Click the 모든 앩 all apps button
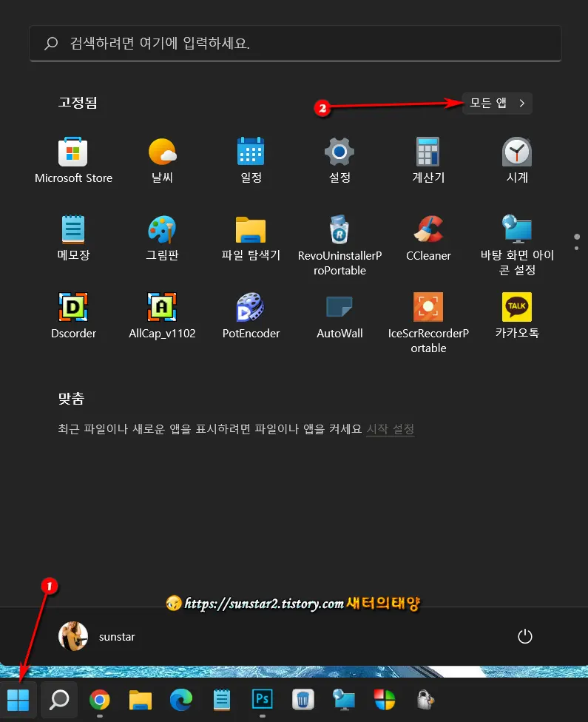The image size is (588, 722). (x=497, y=103)
